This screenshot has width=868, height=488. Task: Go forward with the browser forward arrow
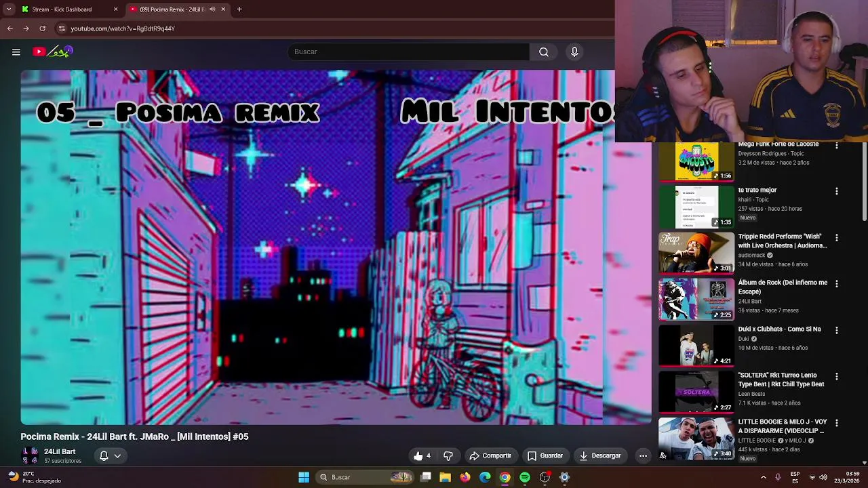click(x=26, y=28)
